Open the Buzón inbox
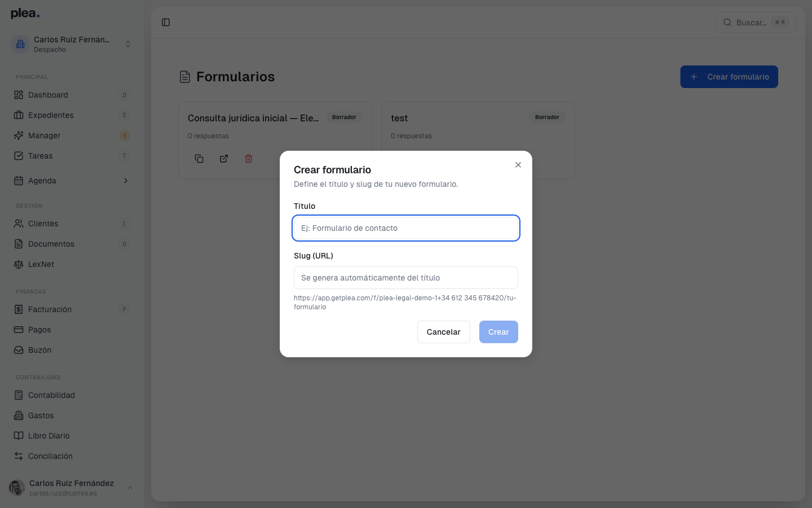 tap(39, 350)
